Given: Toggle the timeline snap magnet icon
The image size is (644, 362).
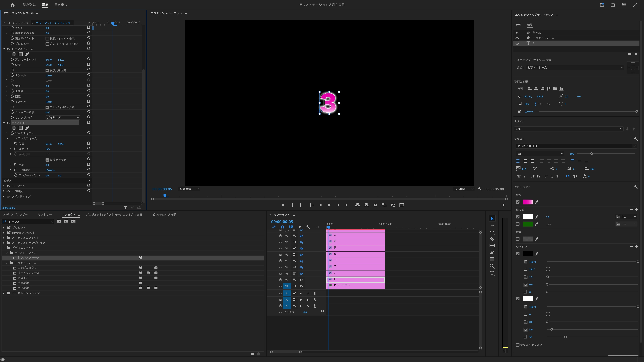Looking at the screenshot, I should (x=282, y=227).
